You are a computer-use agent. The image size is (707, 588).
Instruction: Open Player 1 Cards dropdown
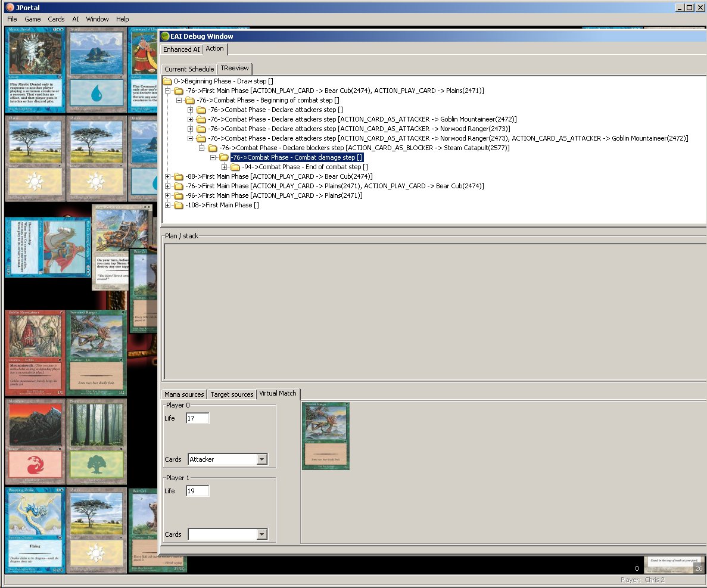click(x=262, y=534)
